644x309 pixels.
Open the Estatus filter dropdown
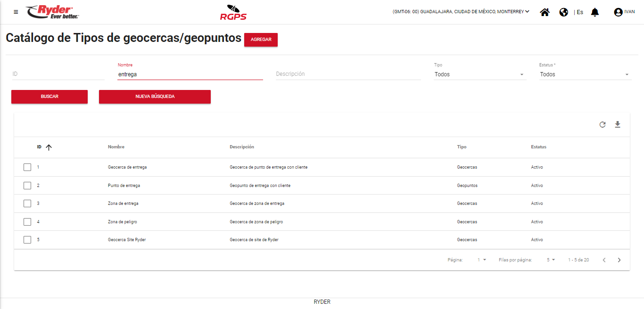[x=585, y=74]
